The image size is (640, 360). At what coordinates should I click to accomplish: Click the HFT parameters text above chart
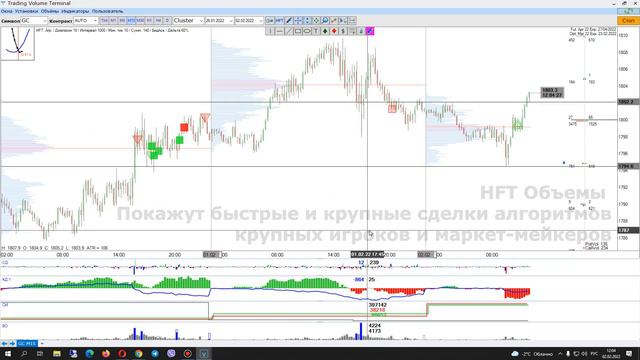112,30
